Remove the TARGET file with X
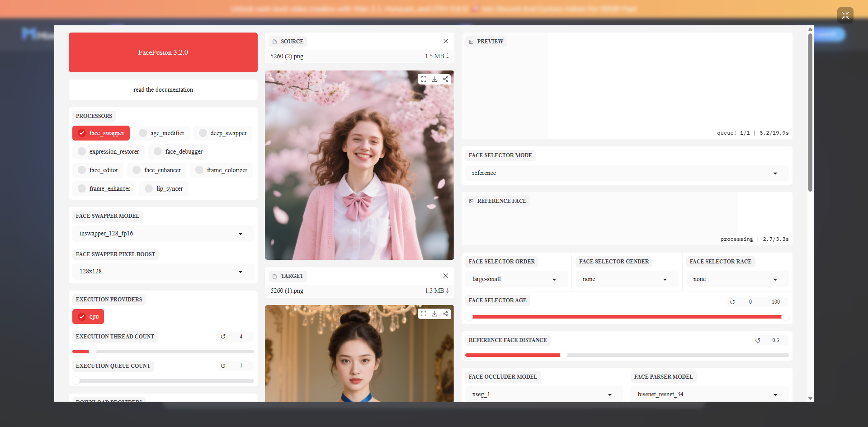 tap(446, 276)
